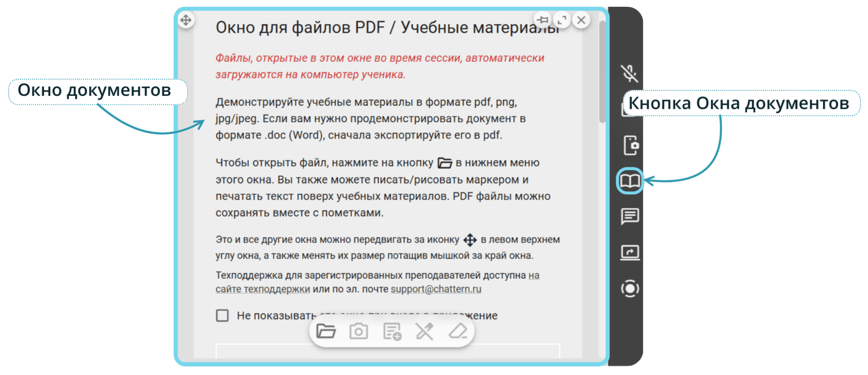Click the documents window vertical scrollbar thumb
This screenshot has height=375, width=868.
602,71
